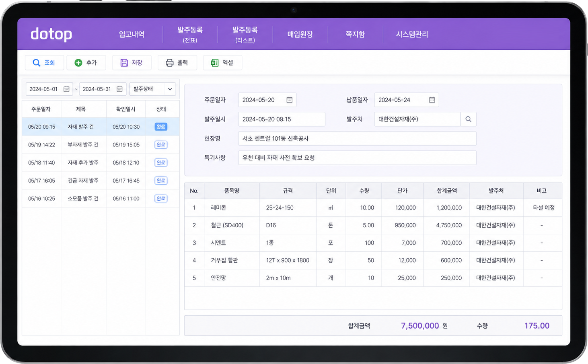Click the 발주일시 input field
This screenshot has height=364, width=588.
(282, 119)
